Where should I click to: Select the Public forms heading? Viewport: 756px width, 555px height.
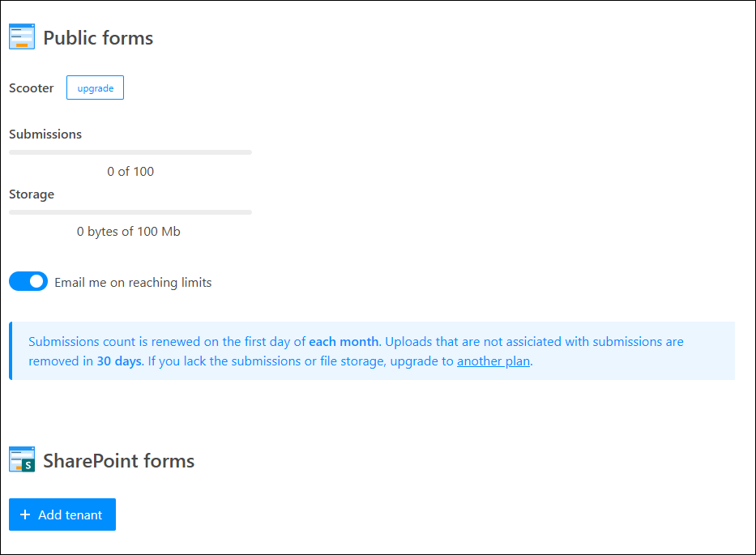(x=98, y=38)
